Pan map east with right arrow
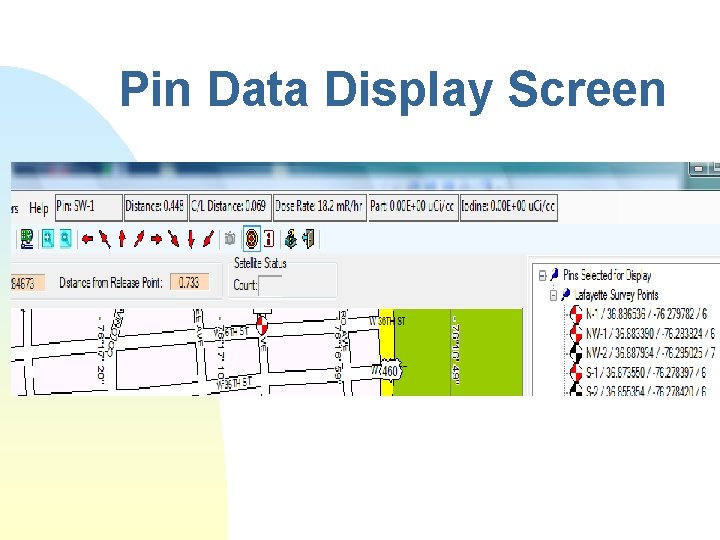The image size is (720, 540). pyautogui.click(x=157, y=239)
